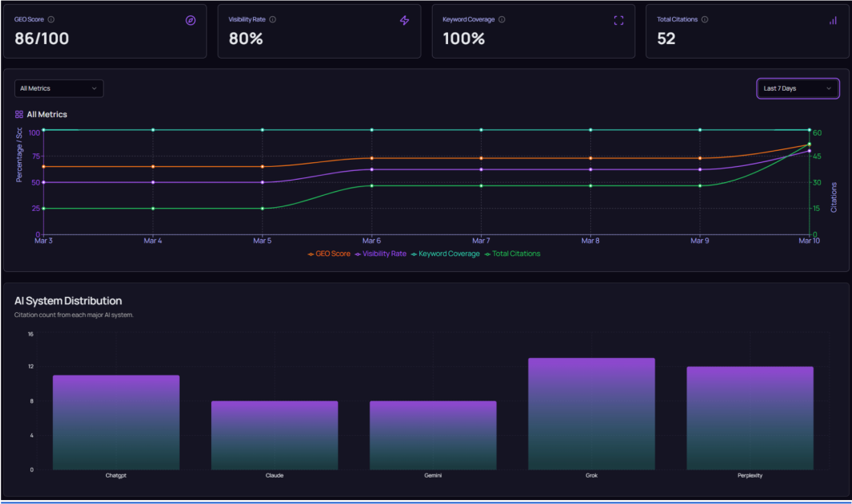The width and height of the screenshot is (852, 504).
Task: Open the info icon beside Visibility Rate
Action: click(273, 19)
